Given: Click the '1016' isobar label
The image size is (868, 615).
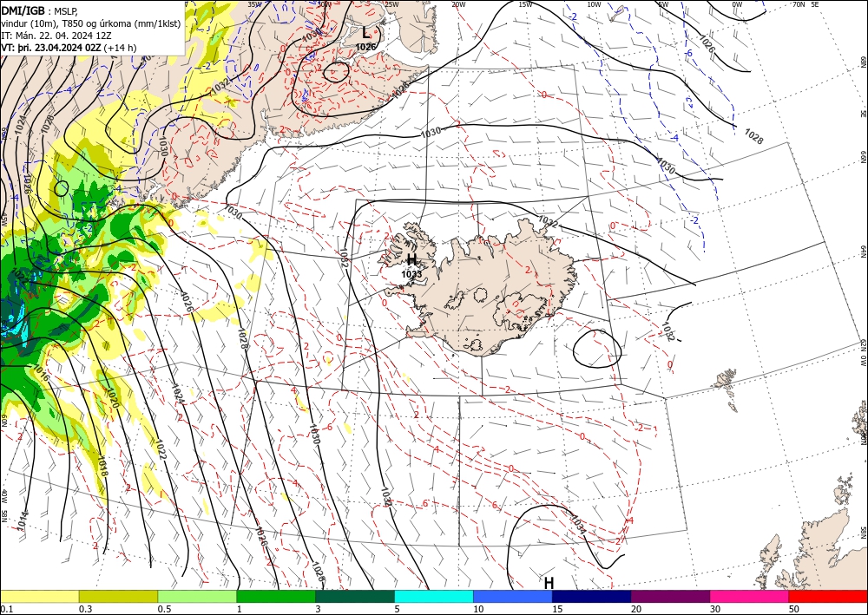Looking at the screenshot, I should tap(42, 373).
